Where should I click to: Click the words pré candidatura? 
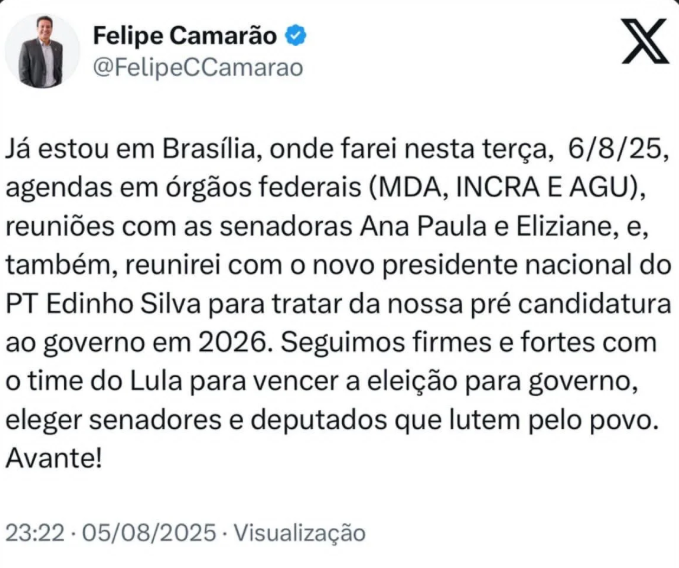[562, 303]
